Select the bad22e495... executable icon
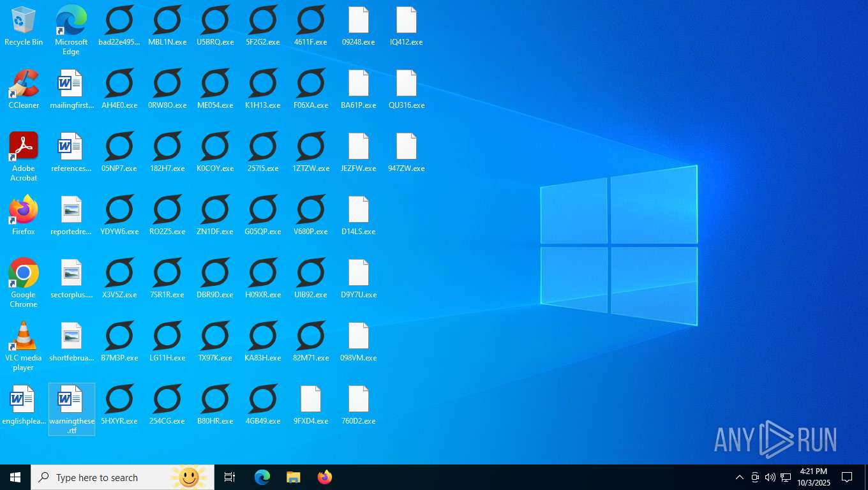 pos(119,26)
